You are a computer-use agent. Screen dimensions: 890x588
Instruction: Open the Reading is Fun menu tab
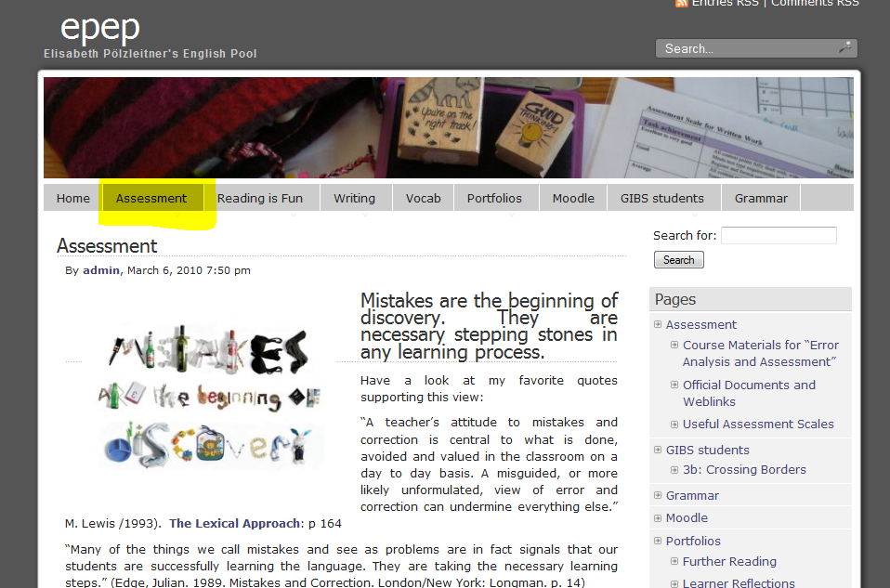(x=260, y=198)
